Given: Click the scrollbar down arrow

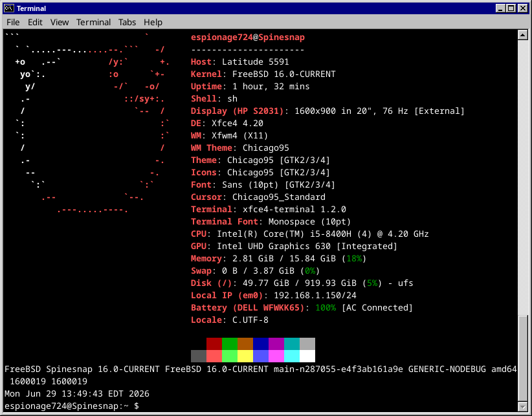Looking at the screenshot, I should pyautogui.click(x=522, y=406).
